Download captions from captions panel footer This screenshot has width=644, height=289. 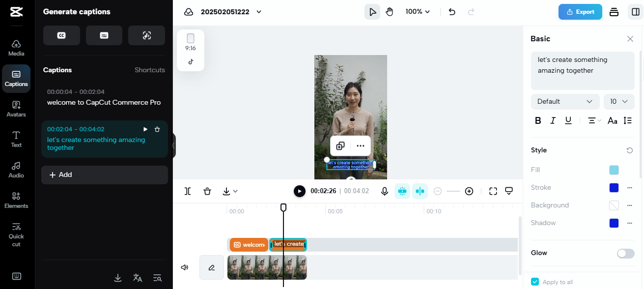coord(118,278)
